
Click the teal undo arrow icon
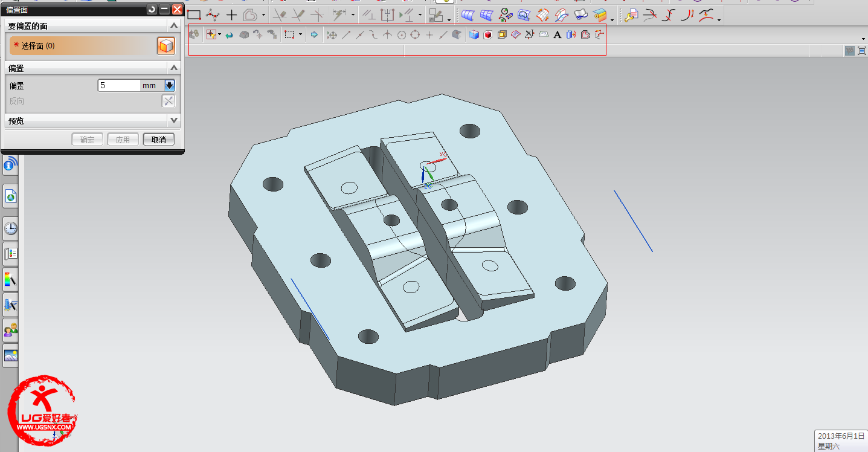click(229, 35)
